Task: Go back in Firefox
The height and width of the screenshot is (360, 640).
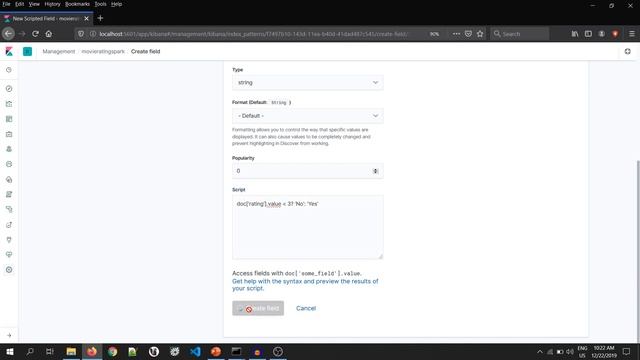Action: click(x=8, y=34)
